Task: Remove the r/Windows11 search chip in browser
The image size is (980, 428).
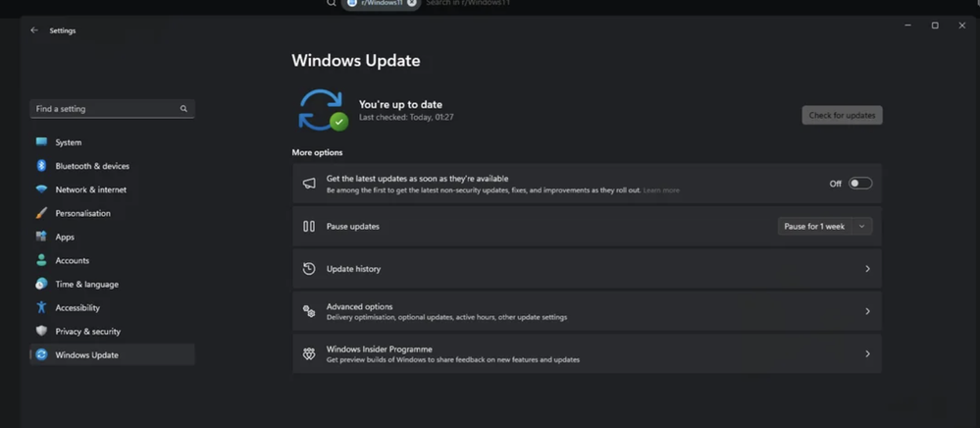Action: pos(411,3)
